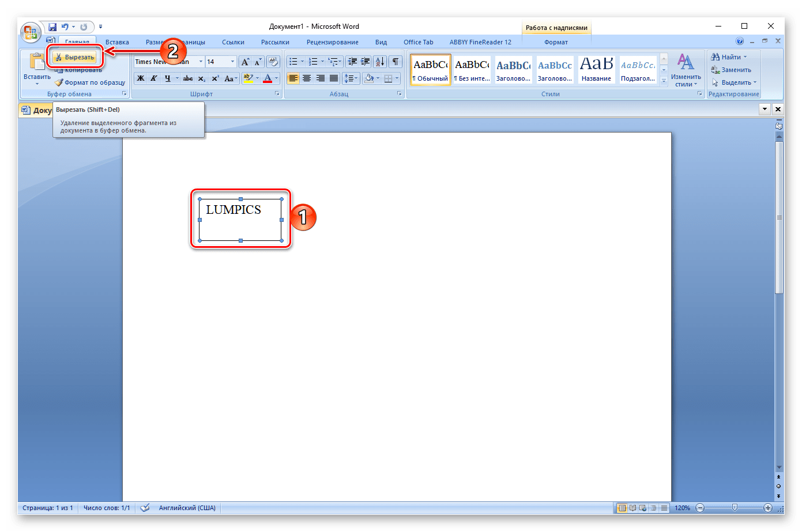Toggle italic К formatting
The height and width of the screenshot is (532, 802).
(154, 78)
